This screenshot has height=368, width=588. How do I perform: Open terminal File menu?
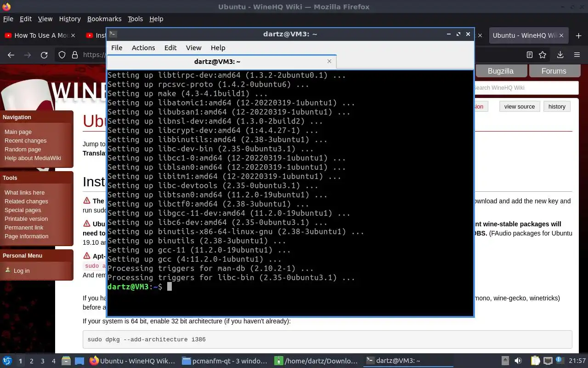[117, 48]
